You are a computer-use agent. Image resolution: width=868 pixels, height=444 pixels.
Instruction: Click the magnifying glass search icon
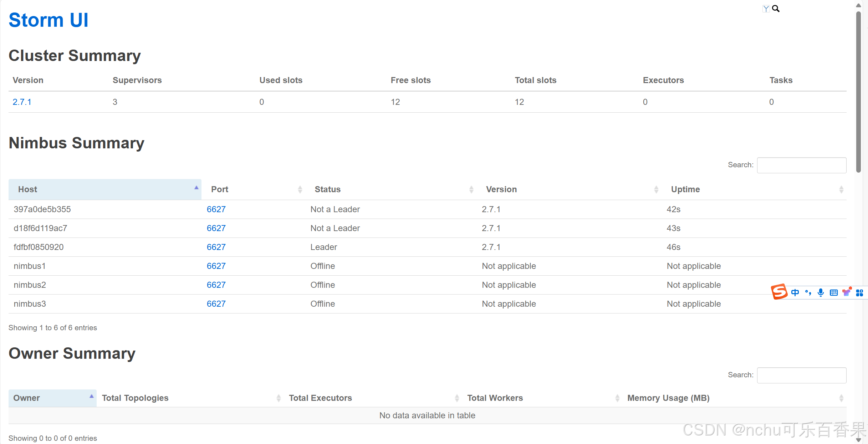(776, 9)
